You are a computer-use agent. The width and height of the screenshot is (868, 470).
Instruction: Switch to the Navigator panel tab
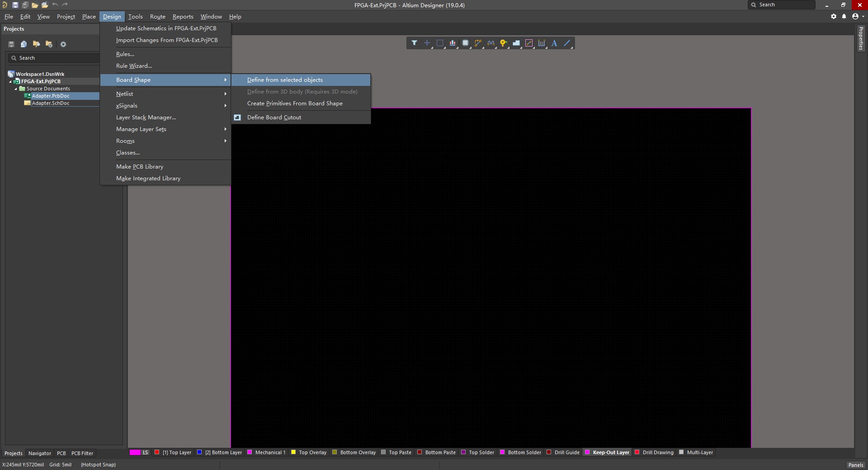[40, 453]
